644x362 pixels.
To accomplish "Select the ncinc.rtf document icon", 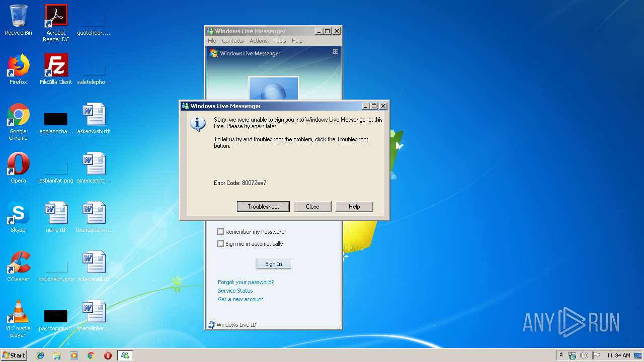I will tap(56, 217).
